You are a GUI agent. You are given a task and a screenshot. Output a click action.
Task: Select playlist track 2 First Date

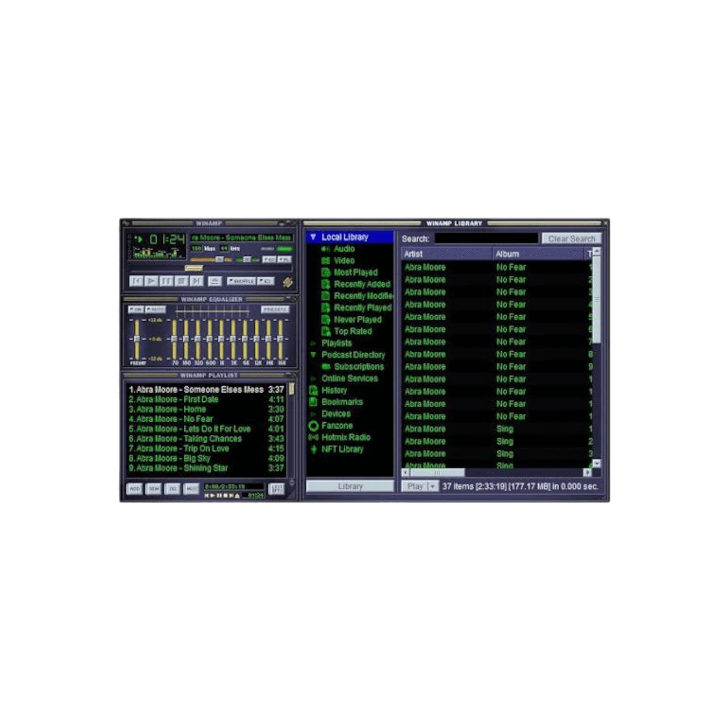tap(206, 399)
